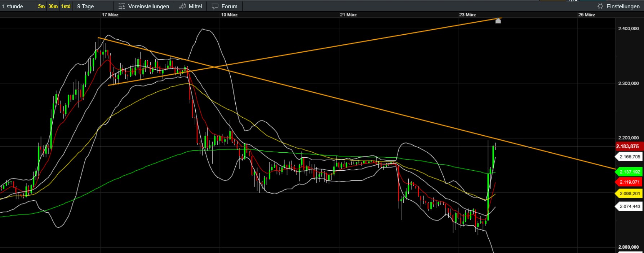644x253 pixels.
Task: Click the 2.400,000 price axis label
Action: pyautogui.click(x=629, y=29)
